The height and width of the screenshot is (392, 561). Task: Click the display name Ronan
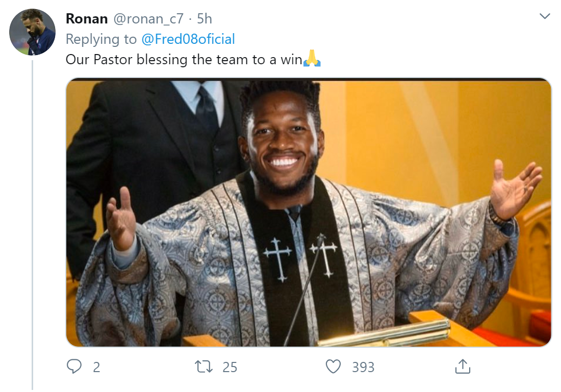click(87, 19)
